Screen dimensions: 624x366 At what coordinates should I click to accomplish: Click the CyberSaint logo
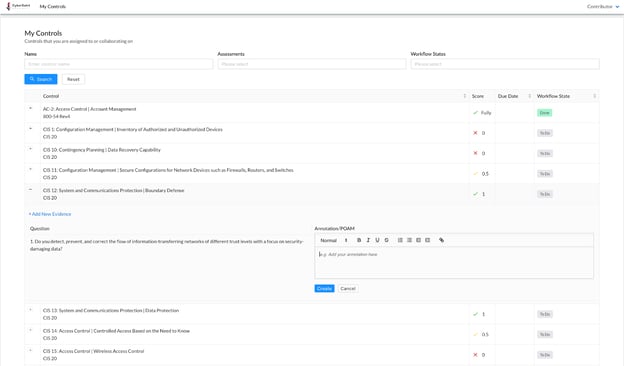point(19,6)
